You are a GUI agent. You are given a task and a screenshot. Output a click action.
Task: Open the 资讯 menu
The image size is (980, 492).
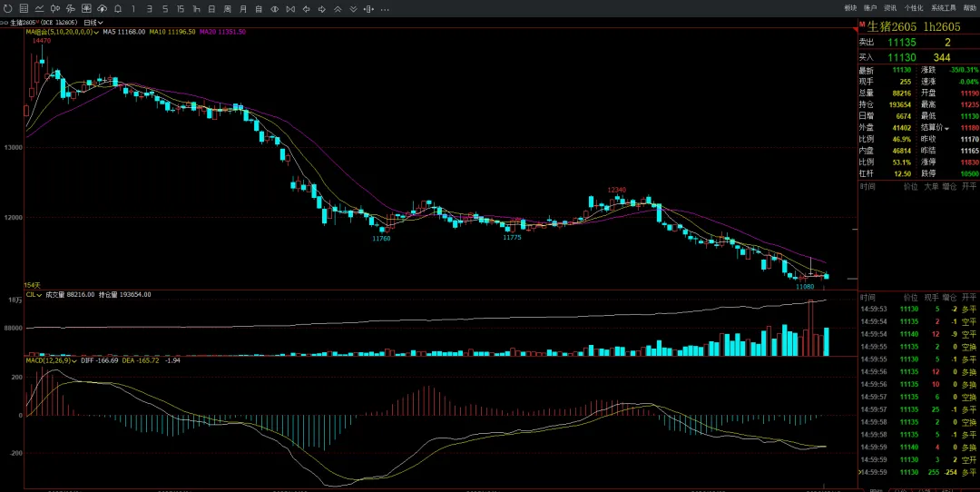click(890, 8)
